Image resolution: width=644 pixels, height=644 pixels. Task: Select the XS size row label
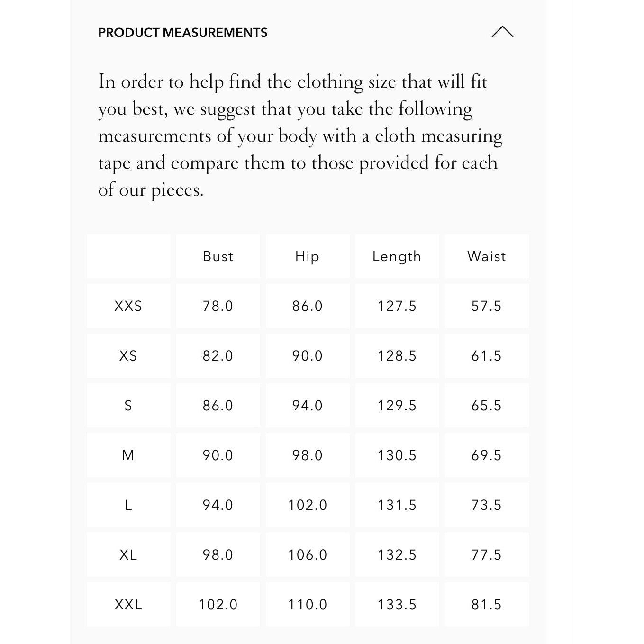(128, 356)
